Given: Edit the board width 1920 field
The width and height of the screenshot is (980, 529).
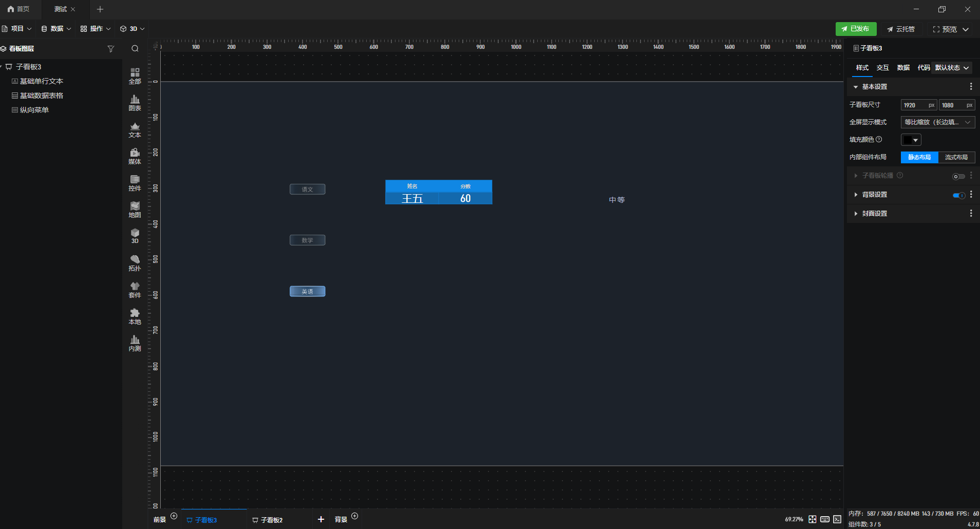Looking at the screenshot, I should [x=919, y=105].
